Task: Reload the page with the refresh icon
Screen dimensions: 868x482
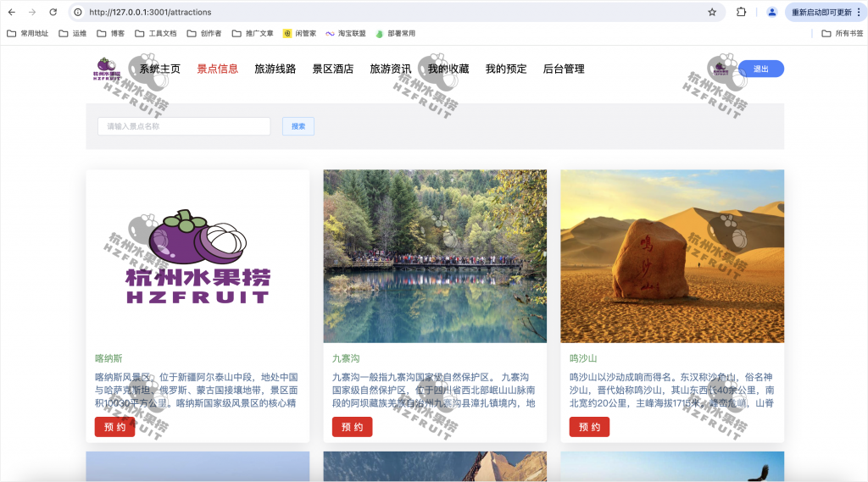Action: tap(53, 12)
